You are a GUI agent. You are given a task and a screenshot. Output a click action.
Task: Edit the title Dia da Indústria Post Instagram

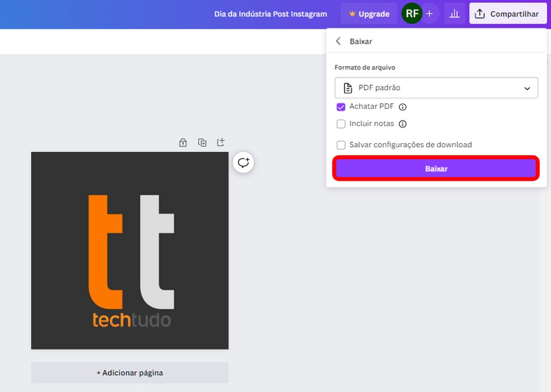click(x=270, y=14)
